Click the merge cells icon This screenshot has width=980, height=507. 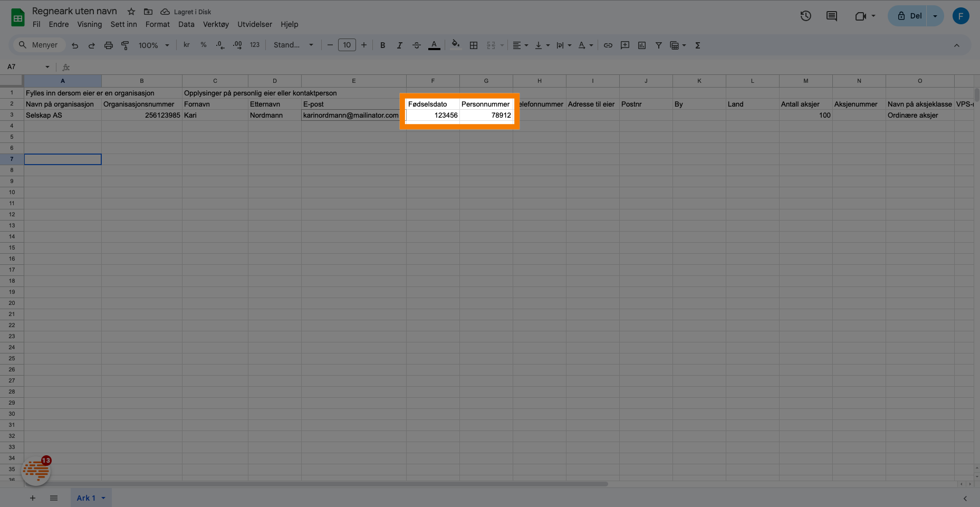tap(491, 45)
